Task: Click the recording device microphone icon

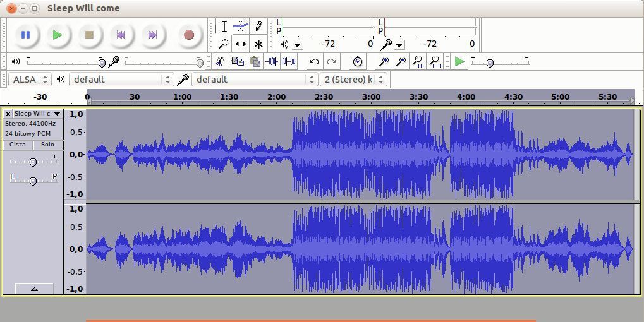Action: click(x=183, y=79)
